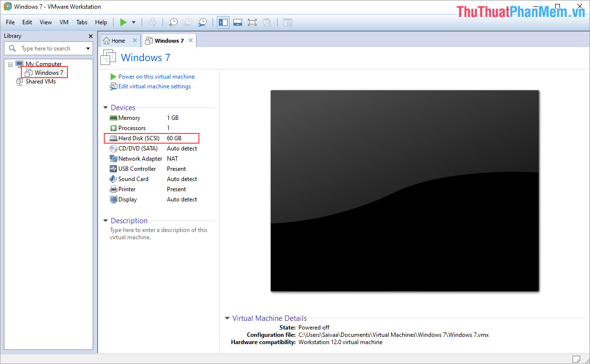Open the Snapshot Manager from the toolbar
Viewport: 590px width, 364px height.
tap(202, 22)
